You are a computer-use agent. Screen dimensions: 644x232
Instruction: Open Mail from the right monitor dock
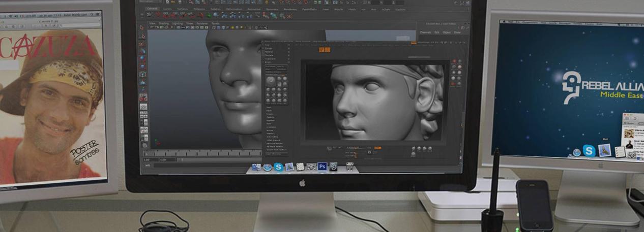click(604, 150)
